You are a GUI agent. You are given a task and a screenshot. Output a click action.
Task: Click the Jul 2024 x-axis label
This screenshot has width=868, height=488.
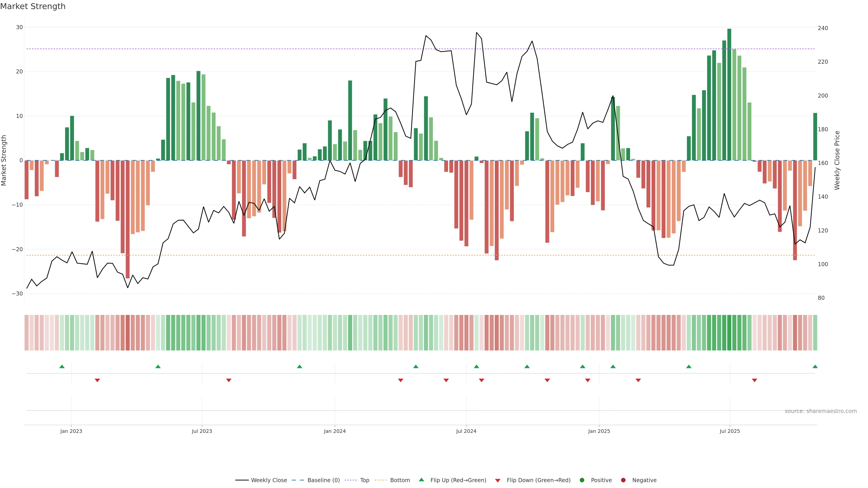pos(466,431)
